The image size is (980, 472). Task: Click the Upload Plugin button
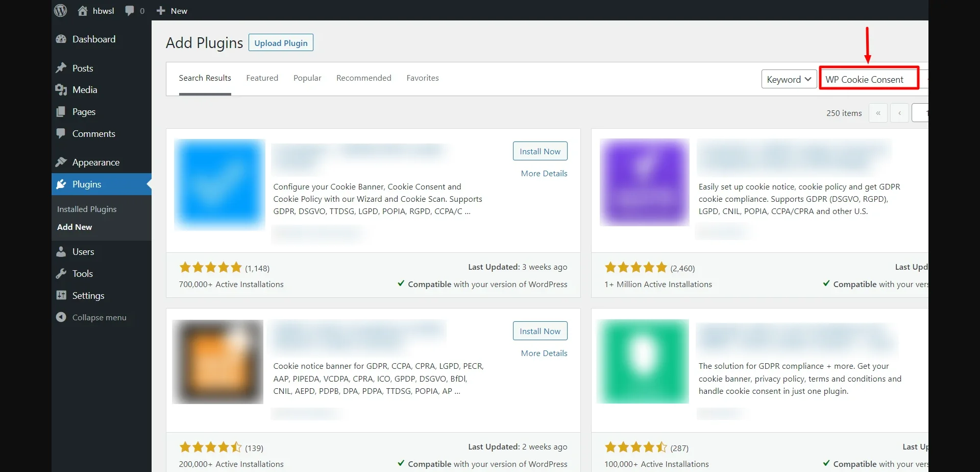coord(280,42)
